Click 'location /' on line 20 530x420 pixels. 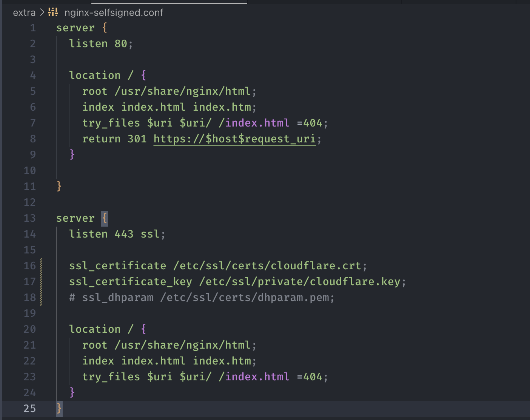101,329
